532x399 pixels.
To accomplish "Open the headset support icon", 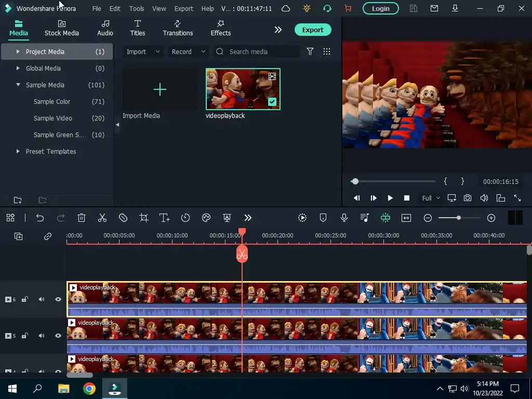I will tap(327, 8).
